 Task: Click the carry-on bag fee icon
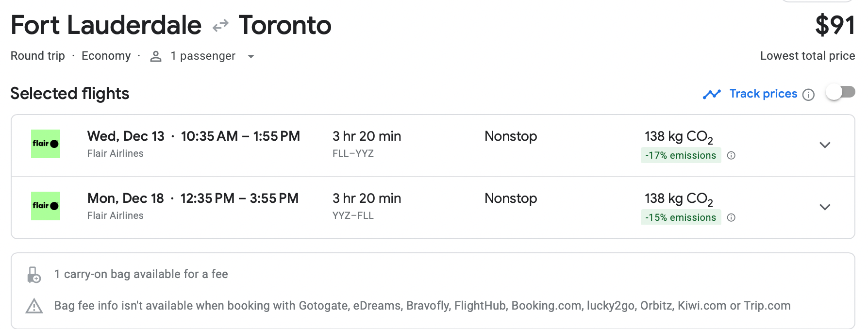pos(34,275)
